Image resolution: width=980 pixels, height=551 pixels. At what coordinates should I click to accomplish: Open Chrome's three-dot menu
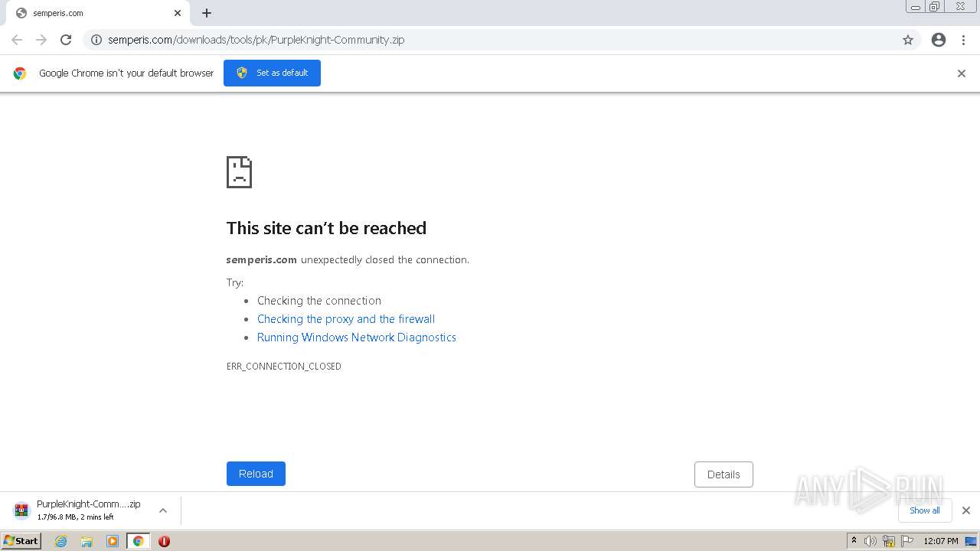pos(964,40)
